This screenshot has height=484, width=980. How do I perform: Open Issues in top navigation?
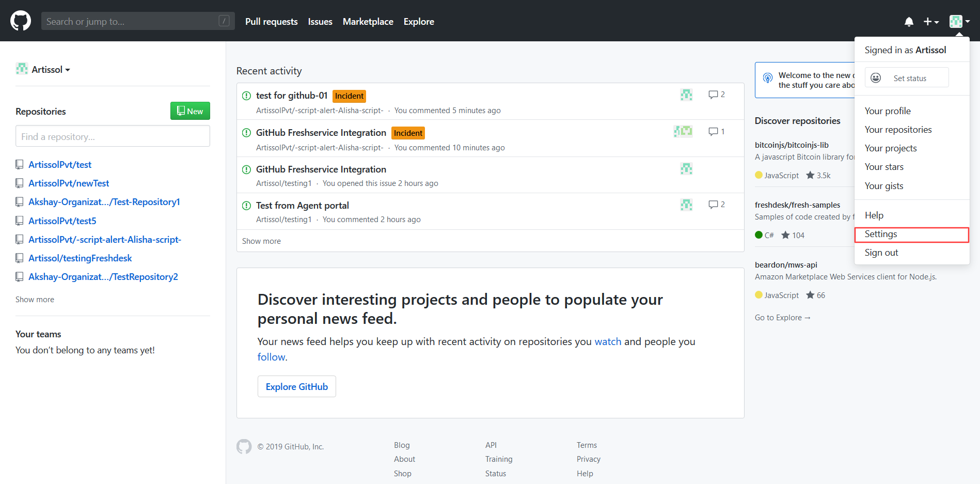tap(320, 22)
